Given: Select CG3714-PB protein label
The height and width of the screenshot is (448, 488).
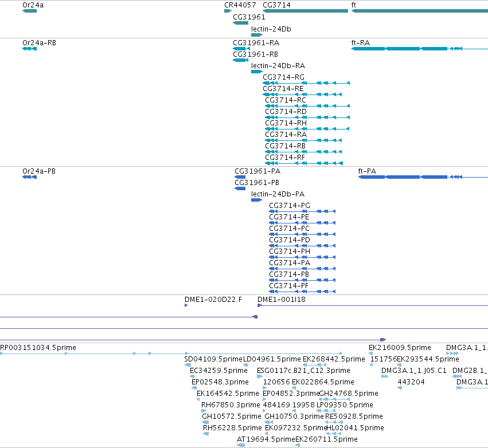Looking at the screenshot, I should 289,275.
